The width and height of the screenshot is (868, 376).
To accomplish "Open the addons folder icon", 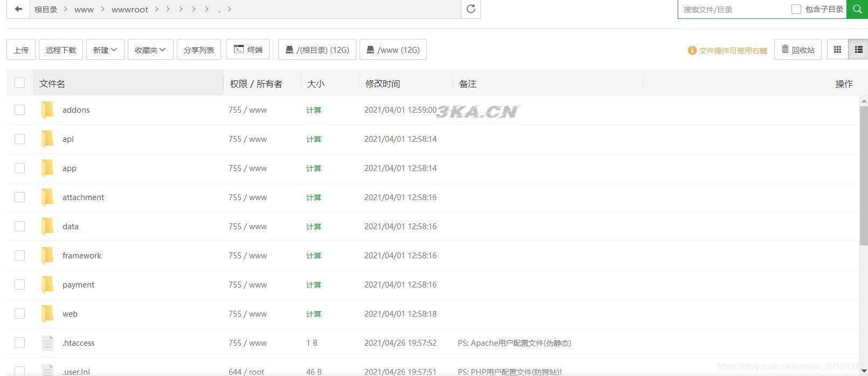I will point(47,110).
